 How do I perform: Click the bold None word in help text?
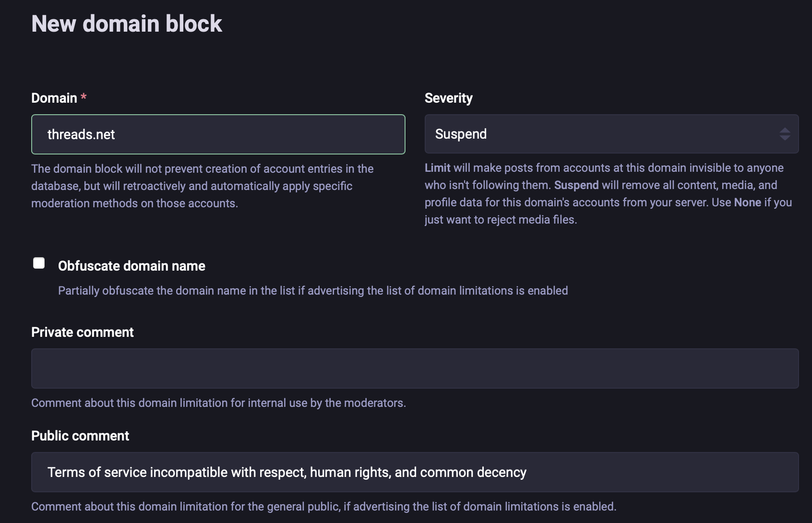(x=747, y=202)
